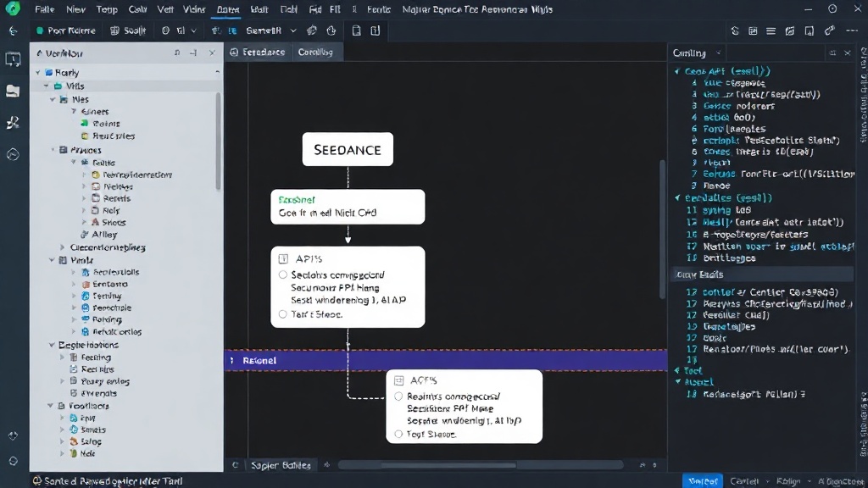Collapse the 'Rarly' root tree node
The height and width of the screenshot is (488, 868).
click(x=37, y=73)
